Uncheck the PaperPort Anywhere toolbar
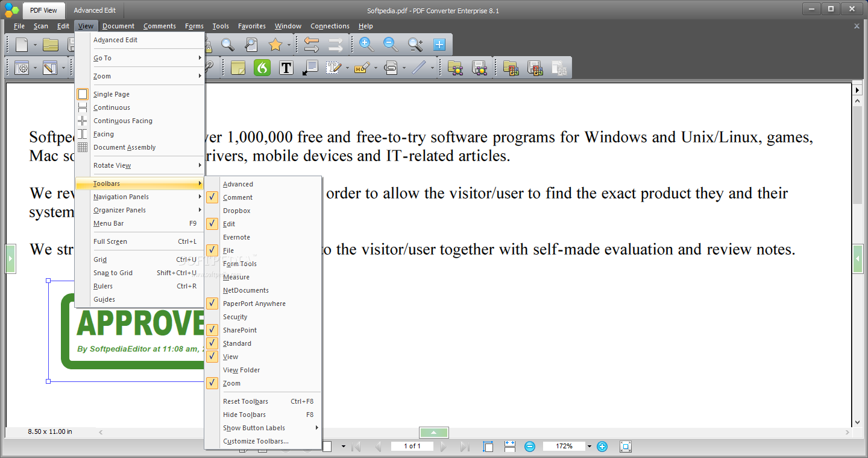Viewport: 868px width, 458px height. [263, 304]
